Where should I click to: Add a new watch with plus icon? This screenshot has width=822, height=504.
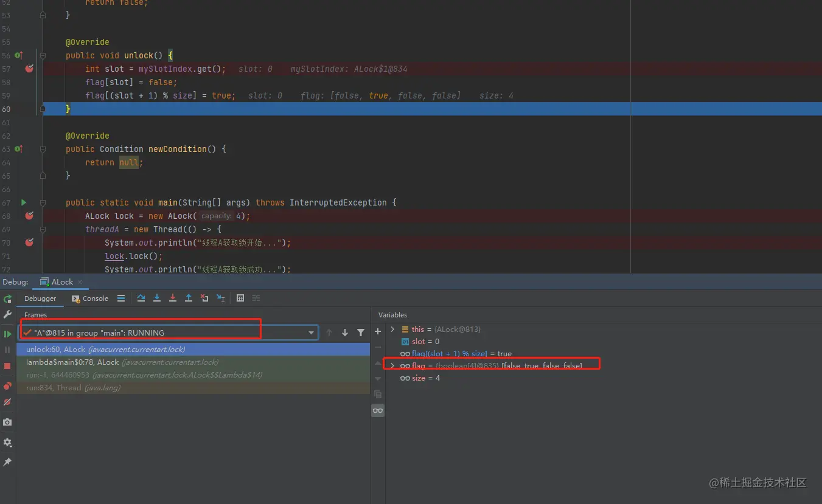coord(378,331)
